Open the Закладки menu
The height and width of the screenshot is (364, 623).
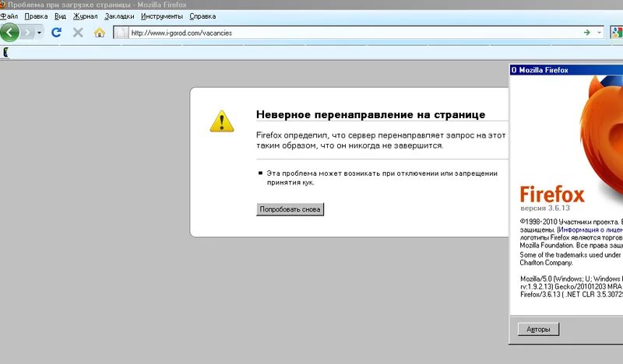point(119,16)
